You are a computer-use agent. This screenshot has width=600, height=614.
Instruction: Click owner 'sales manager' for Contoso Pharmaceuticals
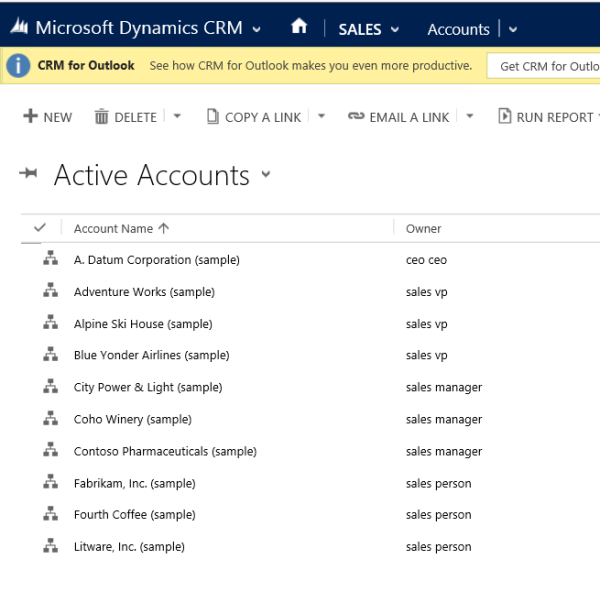444,452
